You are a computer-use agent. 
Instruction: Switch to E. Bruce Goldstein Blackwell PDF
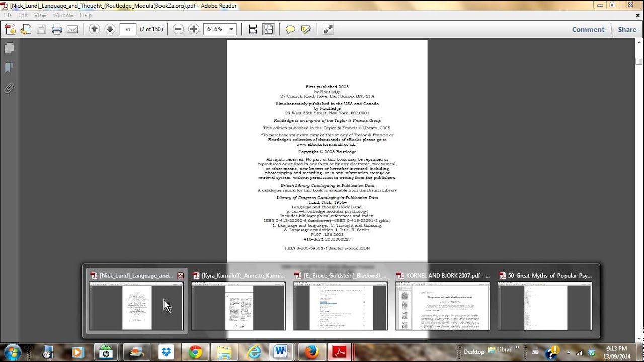click(x=341, y=301)
